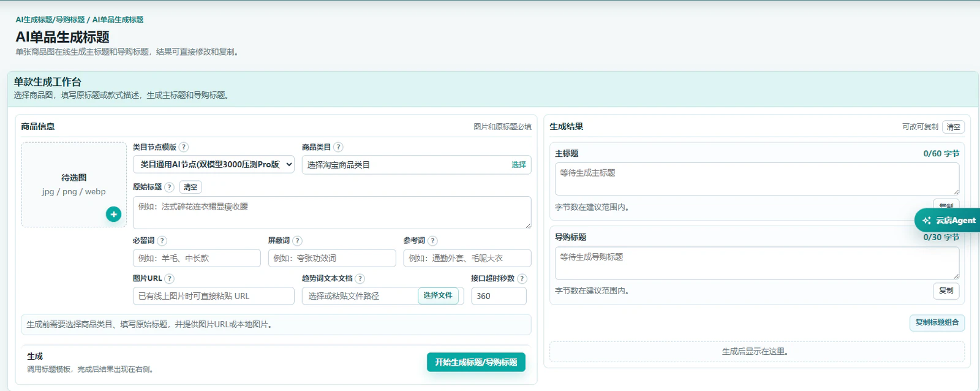
Task: Focus the 屏蔽词 input field
Action: (x=332, y=258)
